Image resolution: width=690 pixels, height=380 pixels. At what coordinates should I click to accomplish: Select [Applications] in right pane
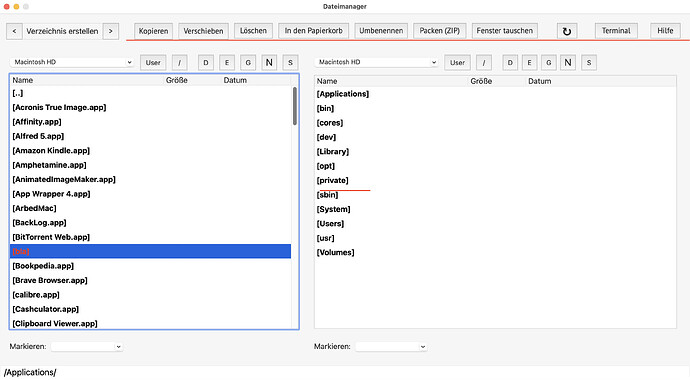coord(495,94)
